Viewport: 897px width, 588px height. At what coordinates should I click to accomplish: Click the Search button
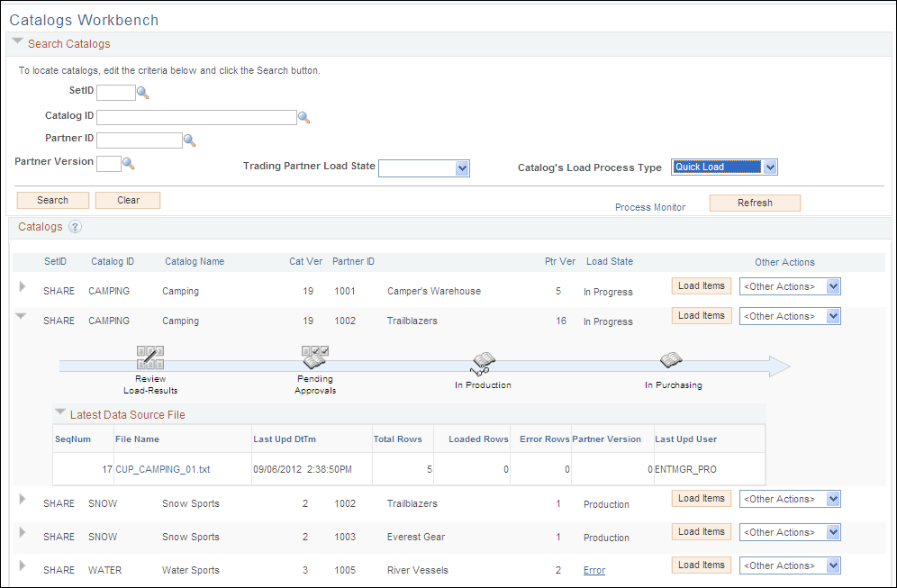(x=52, y=200)
